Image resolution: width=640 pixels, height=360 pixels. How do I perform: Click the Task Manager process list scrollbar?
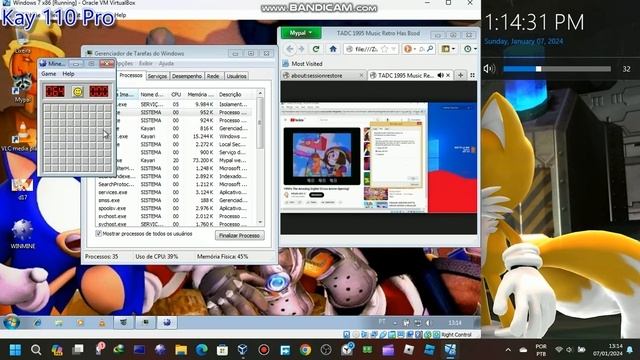pyautogui.click(x=260, y=157)
